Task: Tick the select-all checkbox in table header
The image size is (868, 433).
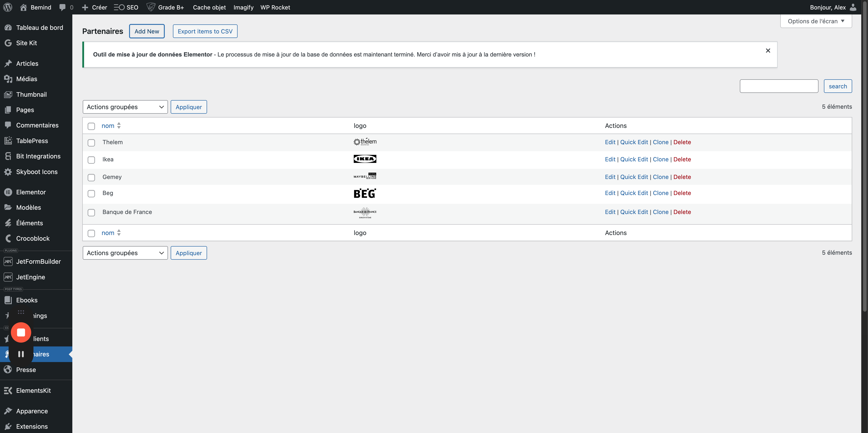Action: tap(91, 126)
